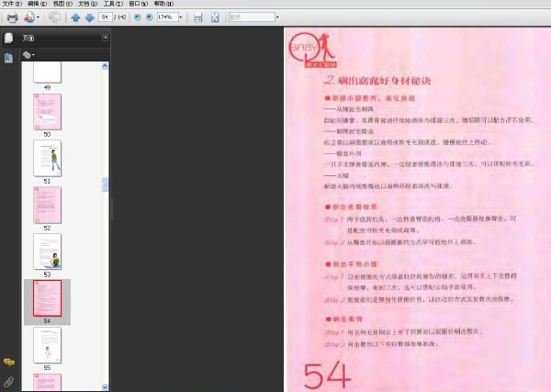Click the '/ 142' total pages text
Viewport: 551px width, 392px height.
[x=119, y=17]
